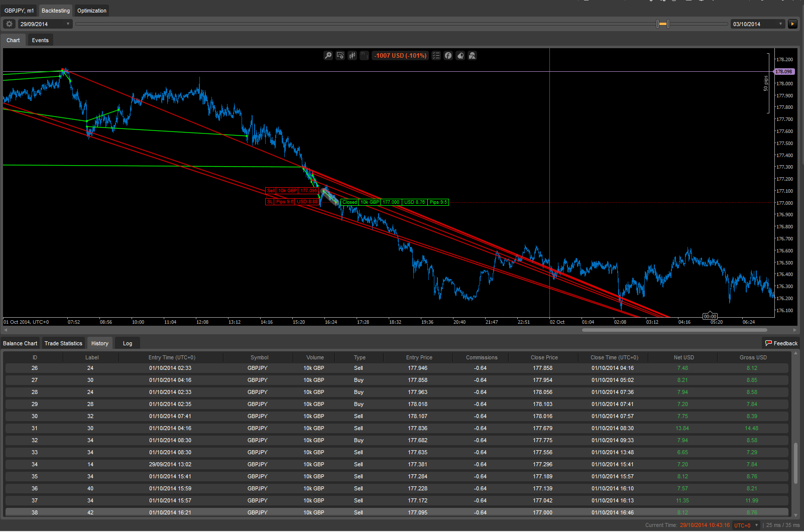Sort history by Net USD column header
Viewport: 804px width, 532px height.
click(684, 357)
